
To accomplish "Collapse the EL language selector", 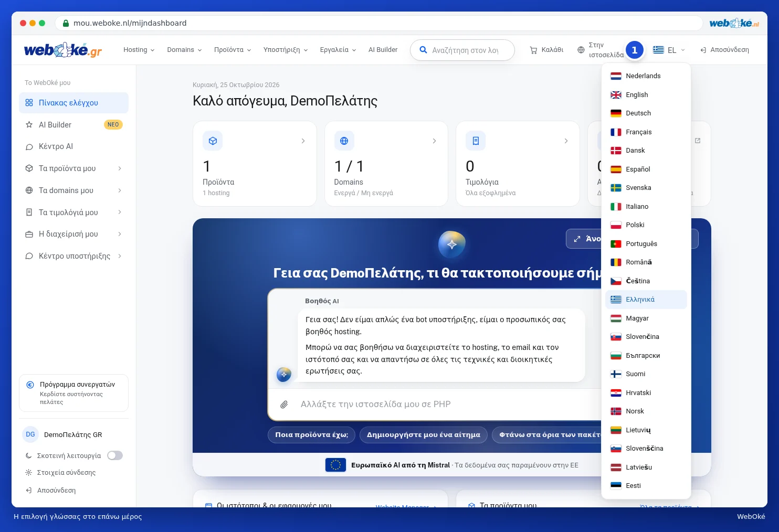I will (x=669, y=50).
